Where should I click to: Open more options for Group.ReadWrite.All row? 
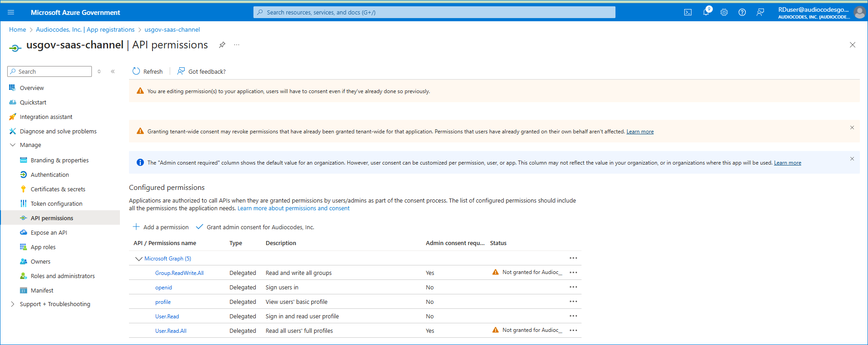click(573, 273)
